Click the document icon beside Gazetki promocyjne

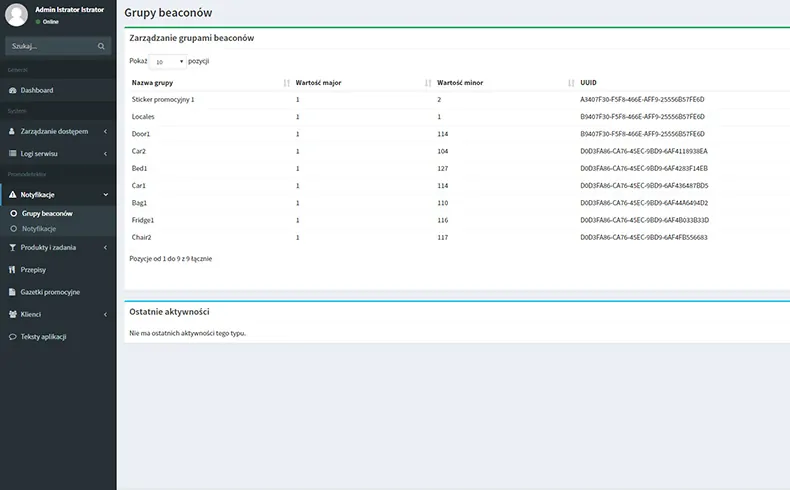pyautogui.click(x=12, y=292)
